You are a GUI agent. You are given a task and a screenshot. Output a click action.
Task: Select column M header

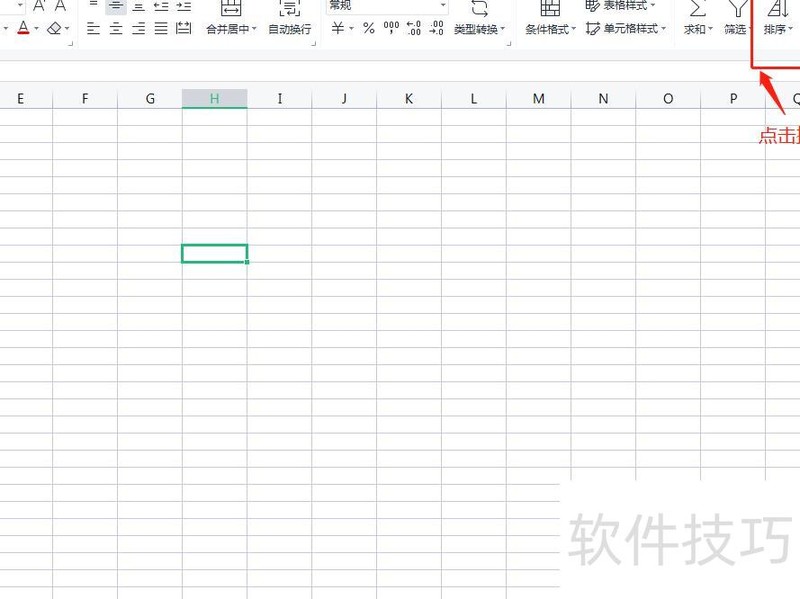pos(539,99)
